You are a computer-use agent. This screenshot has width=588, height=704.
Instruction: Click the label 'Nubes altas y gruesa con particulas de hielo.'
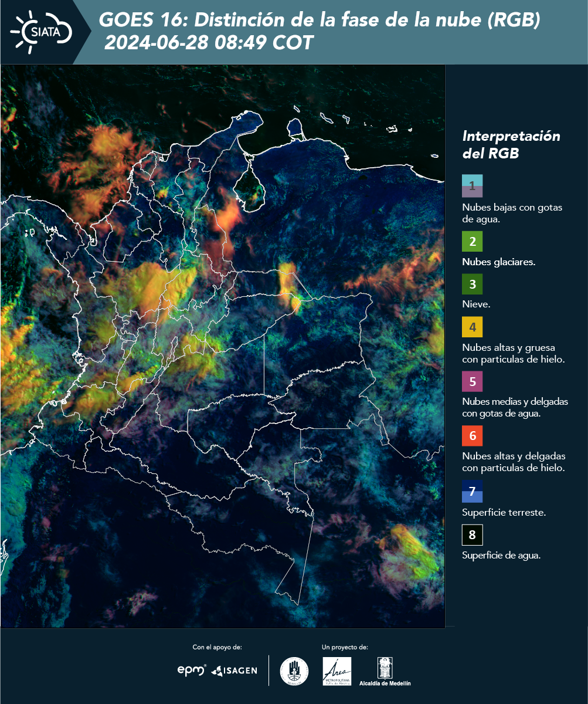point(513,353)
